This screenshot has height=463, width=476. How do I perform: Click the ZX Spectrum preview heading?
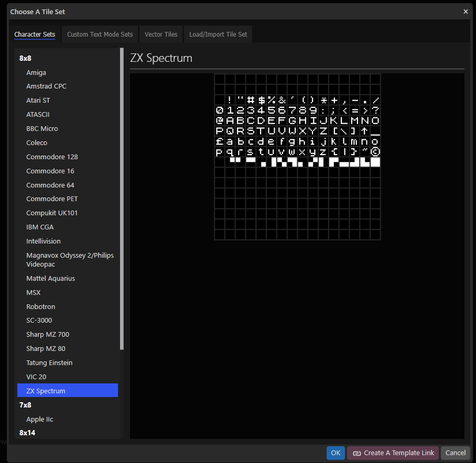click(161, 58)
